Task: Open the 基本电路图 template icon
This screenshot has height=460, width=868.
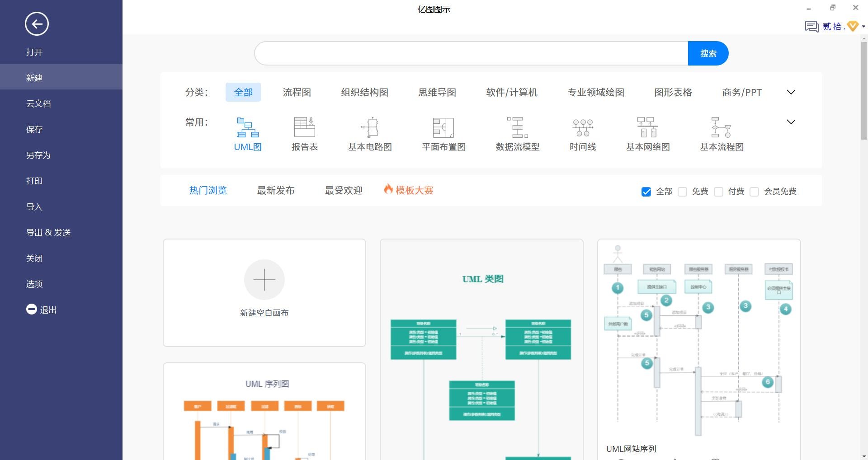Action: coord(370,128)
